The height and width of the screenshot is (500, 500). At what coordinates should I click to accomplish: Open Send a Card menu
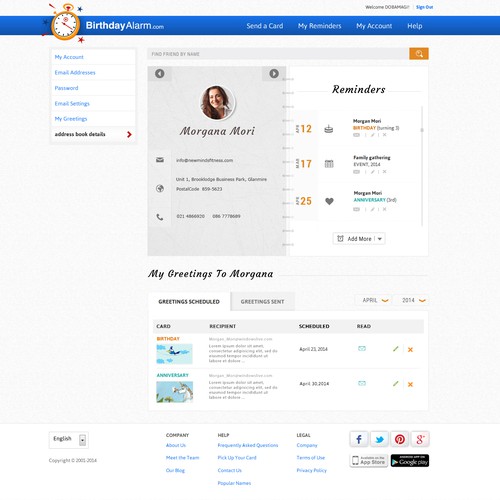pyautogui.click(x=265, y=26)
